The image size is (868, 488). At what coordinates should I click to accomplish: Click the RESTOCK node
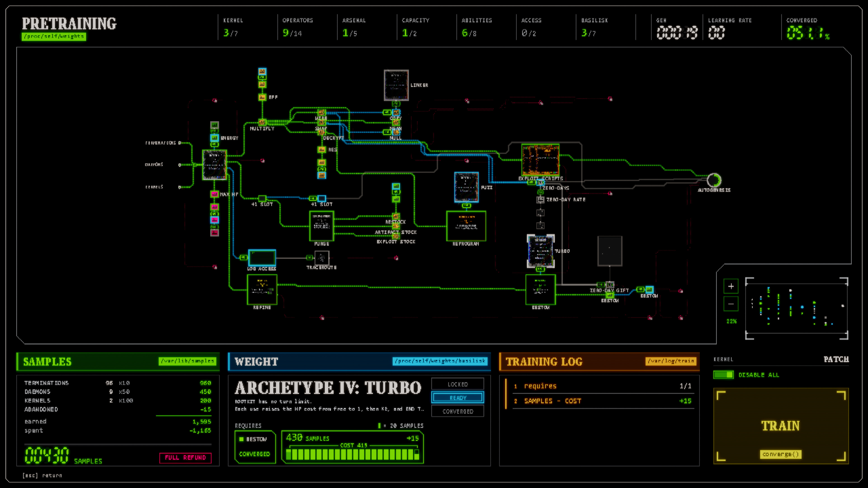[396, 217]
